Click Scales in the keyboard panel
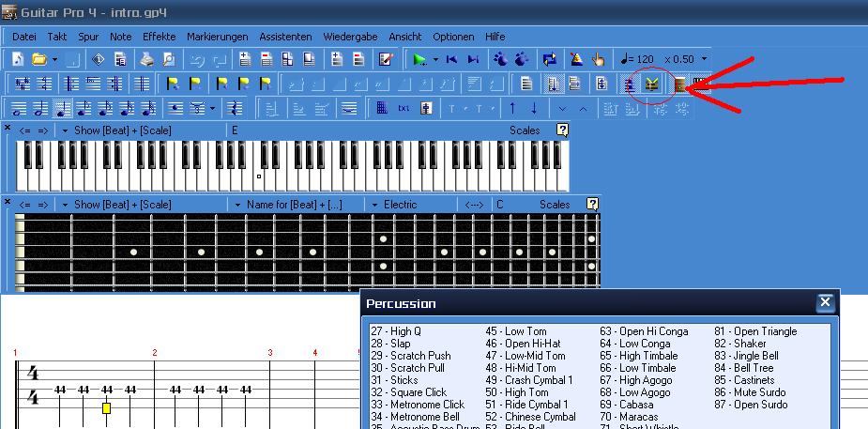The height and width of the screenshot is (429, 868). click(x=525, y=130)
